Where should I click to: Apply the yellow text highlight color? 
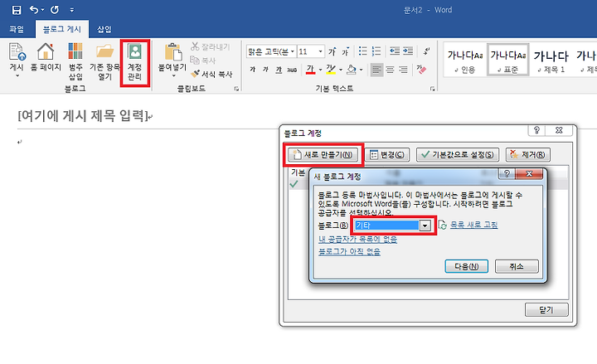[331, 70]
